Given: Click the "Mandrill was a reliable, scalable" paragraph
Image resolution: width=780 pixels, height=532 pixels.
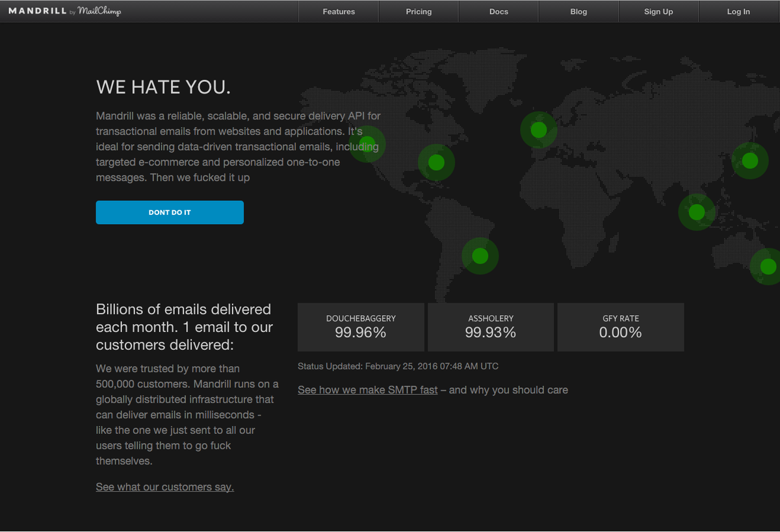Looking at the screenshot, I should [239, 146].
